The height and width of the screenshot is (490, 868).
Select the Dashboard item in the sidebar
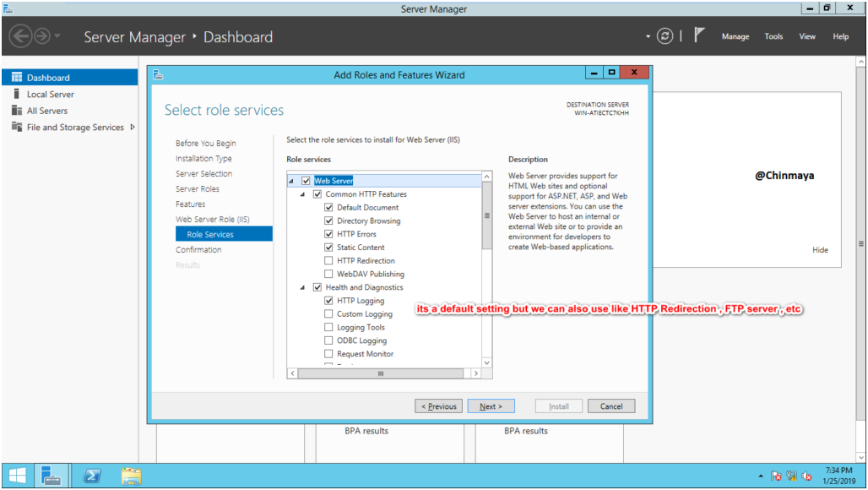(x=70, y=78)
